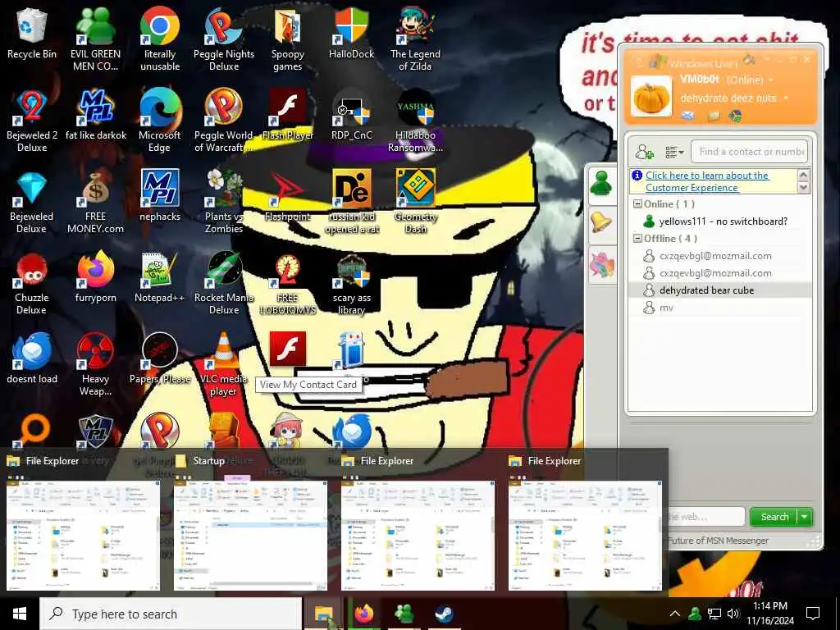Select contact dehydrated bear cube
This screenshot has width=840, height=630.
pos(719,290)
